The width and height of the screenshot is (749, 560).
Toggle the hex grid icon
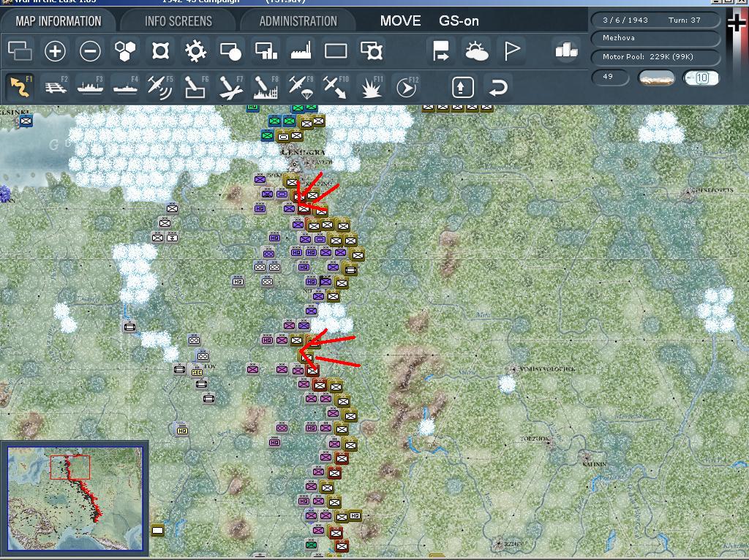click(125, 50)
